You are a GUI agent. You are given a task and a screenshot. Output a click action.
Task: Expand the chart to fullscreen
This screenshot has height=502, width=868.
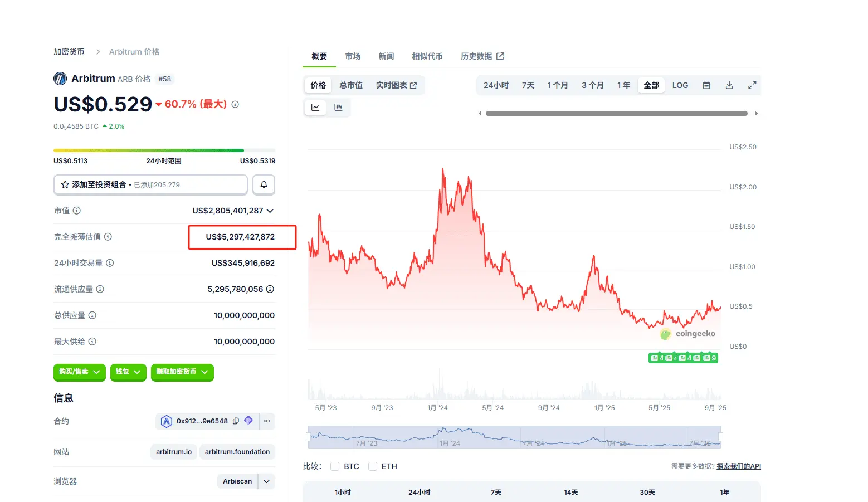[x=752, y=85]
